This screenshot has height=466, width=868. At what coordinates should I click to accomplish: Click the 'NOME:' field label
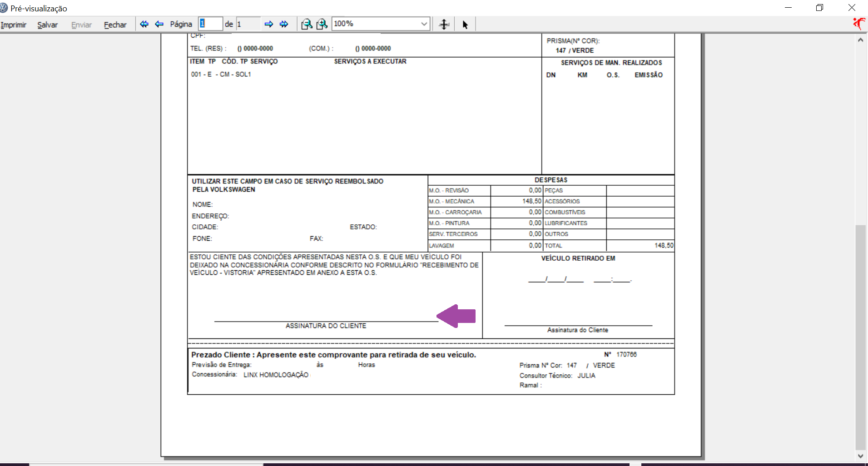click(x=202, y=204)
